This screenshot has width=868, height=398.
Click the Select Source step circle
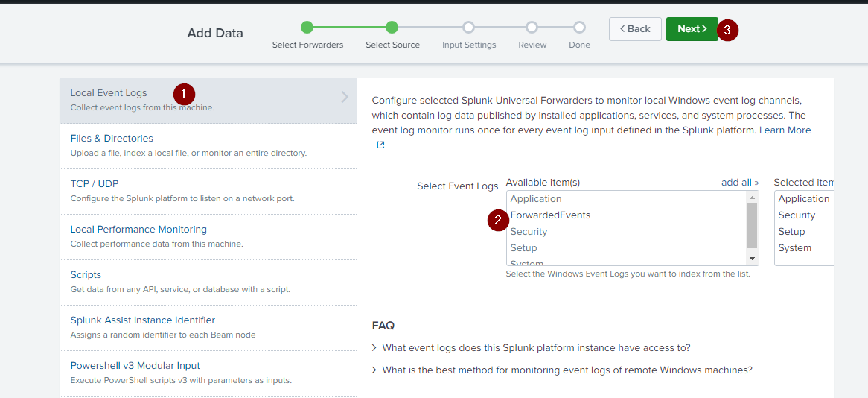click(x=392, y=27)
